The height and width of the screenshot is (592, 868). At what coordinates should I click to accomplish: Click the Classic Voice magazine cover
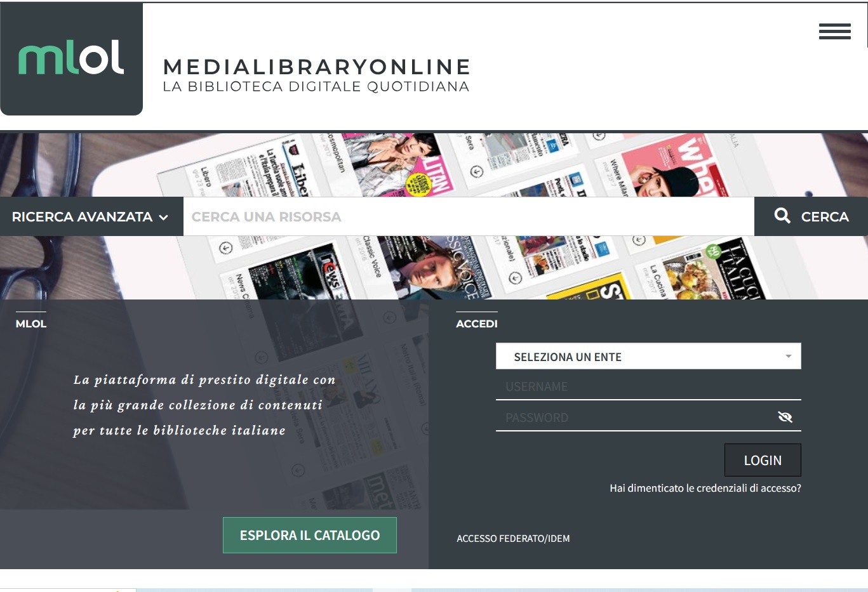click(x=438, y=266)
